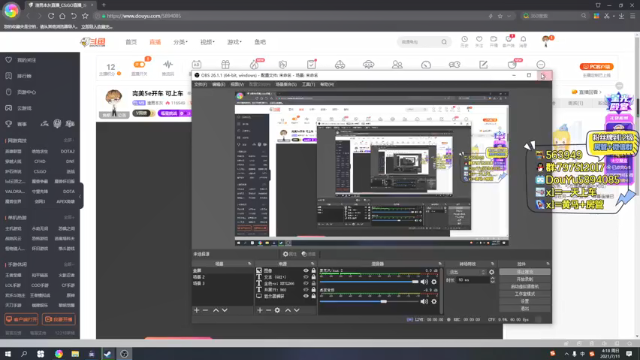The width and height of the screenshot is (640, 360).
Task: Toggle visibility of first image source
Action: point(306,271)
